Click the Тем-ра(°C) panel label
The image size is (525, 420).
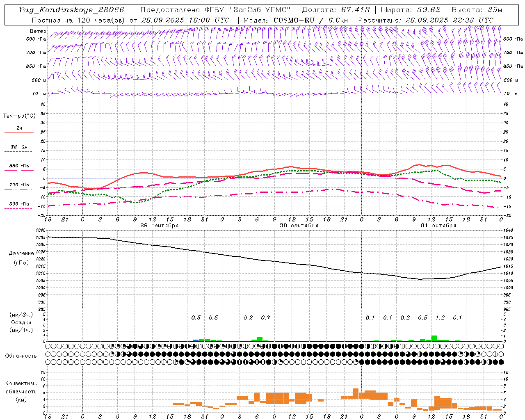pos(19,116)
